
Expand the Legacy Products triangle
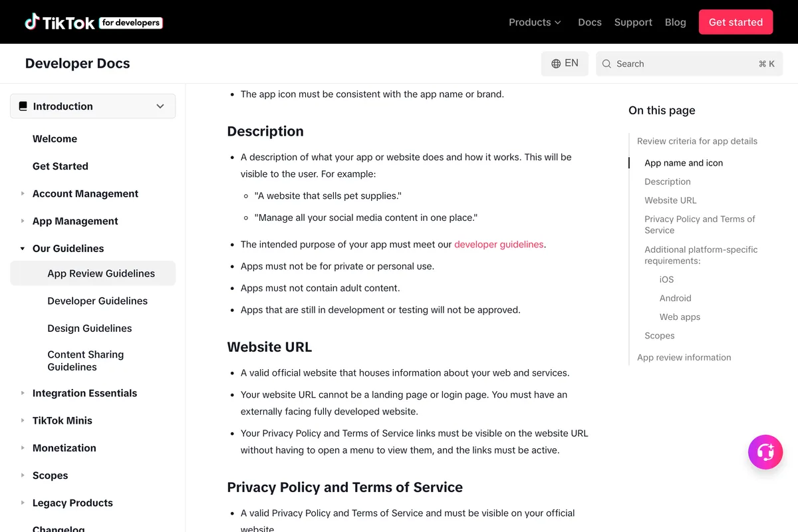(x=23, y=503)
